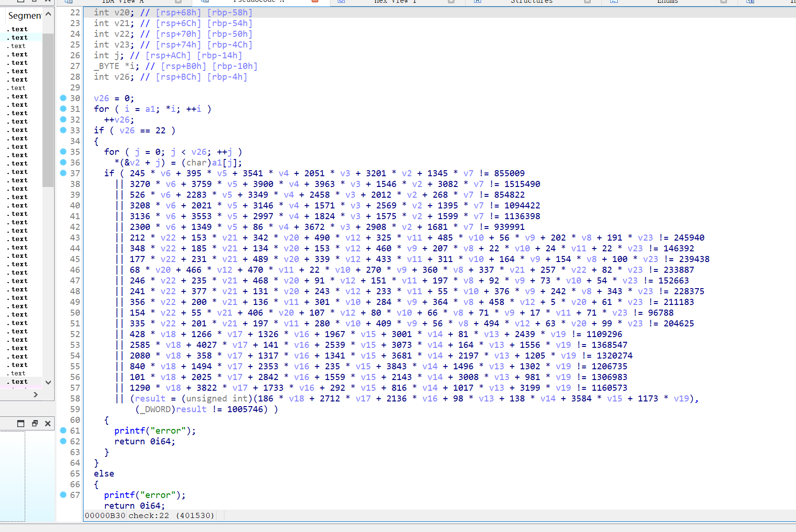796x532 pixels.
Task: Toggle the breakpoint on line 30
Action: [63, 98]
